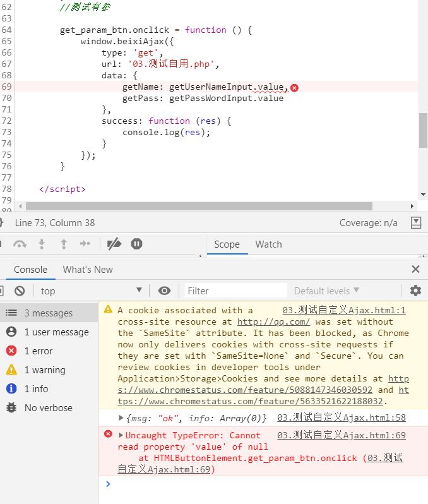Screen dimensions: 428x504
Task: Toggle pause on exceptions
Action: (x=136, y=244)
